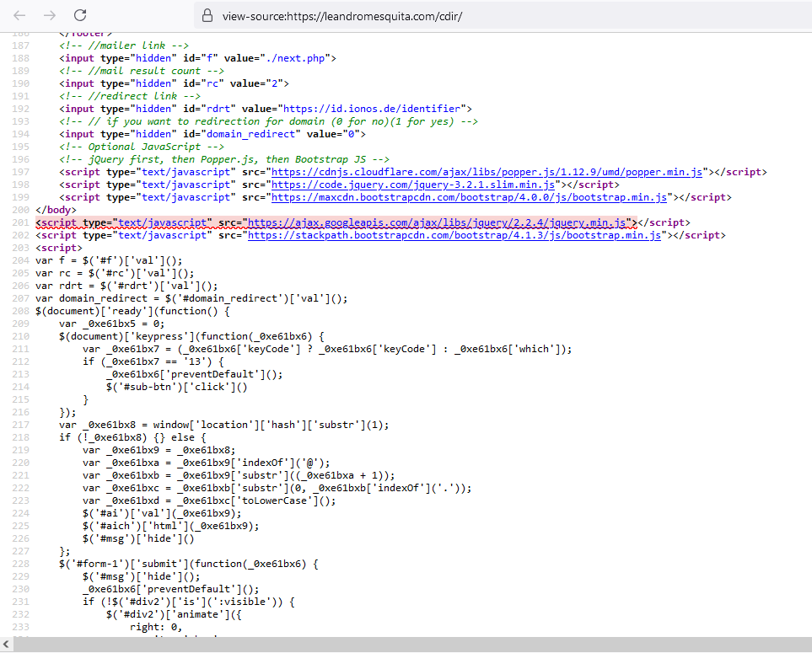Screen dimensions: 812x653
Task: Click the padlock site info icon
Action: [206, 16]
